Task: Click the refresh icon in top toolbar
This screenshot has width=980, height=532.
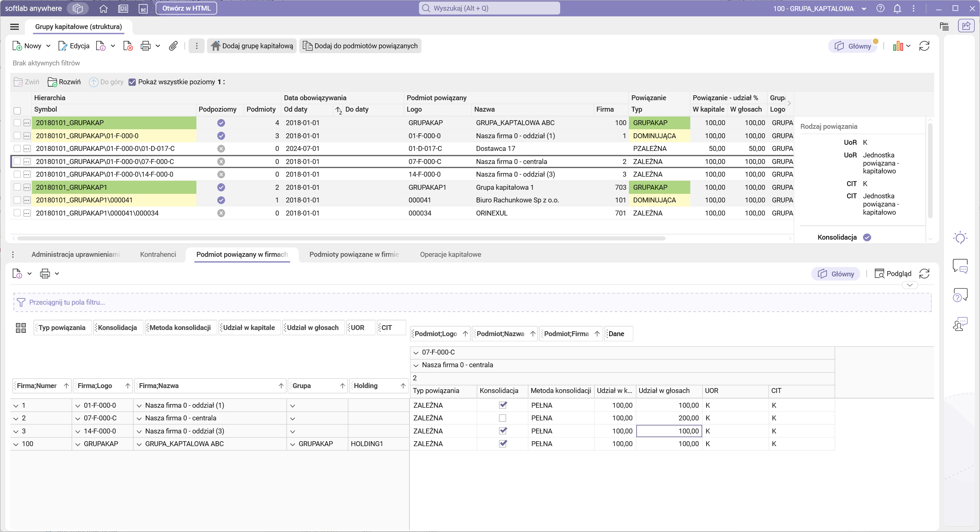Action: 924,46
